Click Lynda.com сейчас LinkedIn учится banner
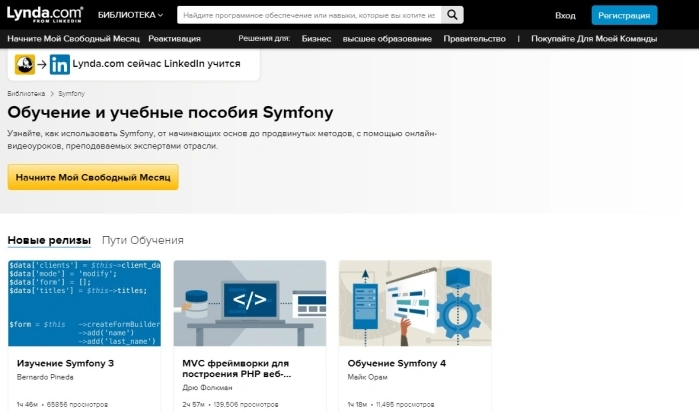The width and height of the screenshot is (699, 412). coord(134,64)
